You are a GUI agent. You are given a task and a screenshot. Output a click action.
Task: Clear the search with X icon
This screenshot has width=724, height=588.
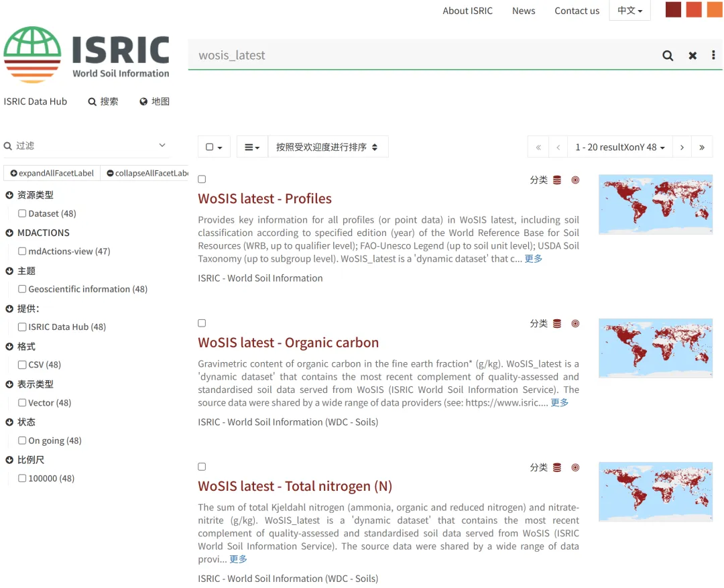(692, 56)
